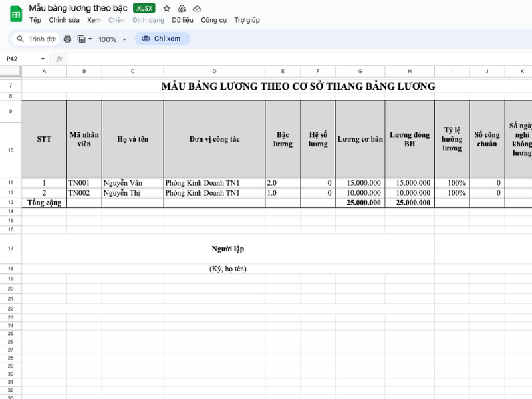The image size is (532, 399).
Task: Click the eye icon in Chỉ xem chip
Action: pos(146,39)
